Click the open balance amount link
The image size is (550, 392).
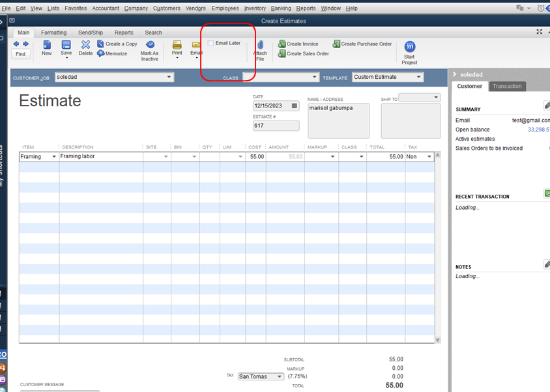point(539,130)
